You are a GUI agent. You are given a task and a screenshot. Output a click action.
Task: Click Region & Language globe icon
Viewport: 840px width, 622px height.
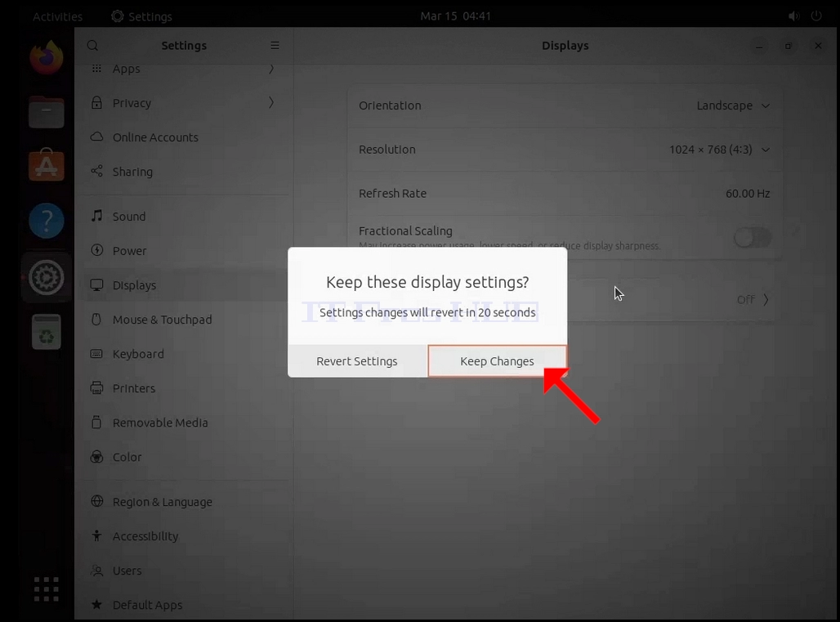tap(96, 501)
